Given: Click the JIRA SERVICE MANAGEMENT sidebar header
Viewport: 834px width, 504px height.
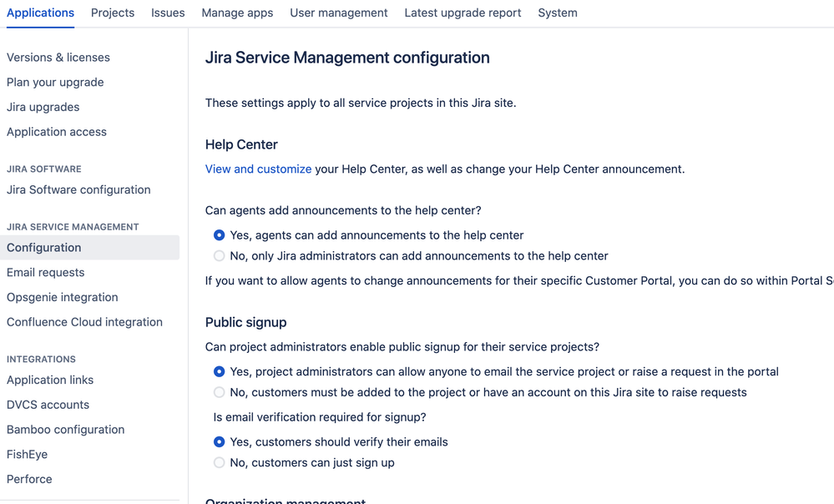Looking at the screenshot, I should pyautogui.click(x=73, y=227).
